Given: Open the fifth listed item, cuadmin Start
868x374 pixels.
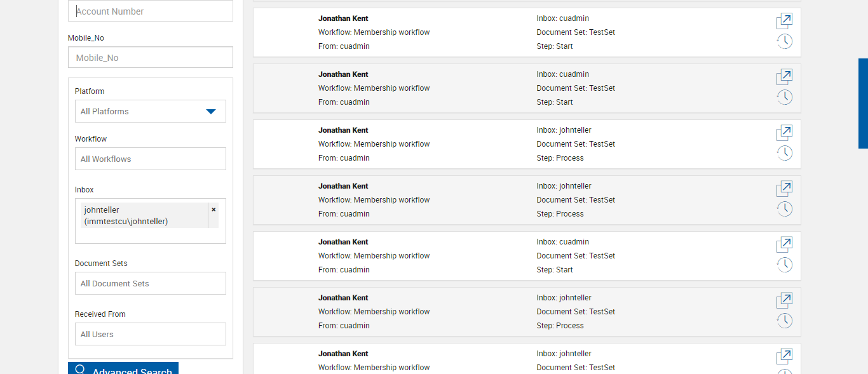Looking at the screenshot, I should click(x=784, y=244).
